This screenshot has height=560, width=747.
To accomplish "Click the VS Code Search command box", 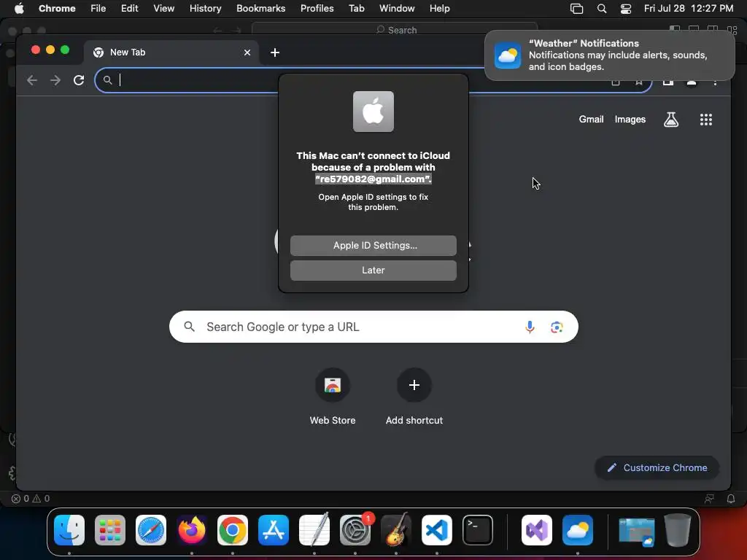I will [x=395, y=30].
